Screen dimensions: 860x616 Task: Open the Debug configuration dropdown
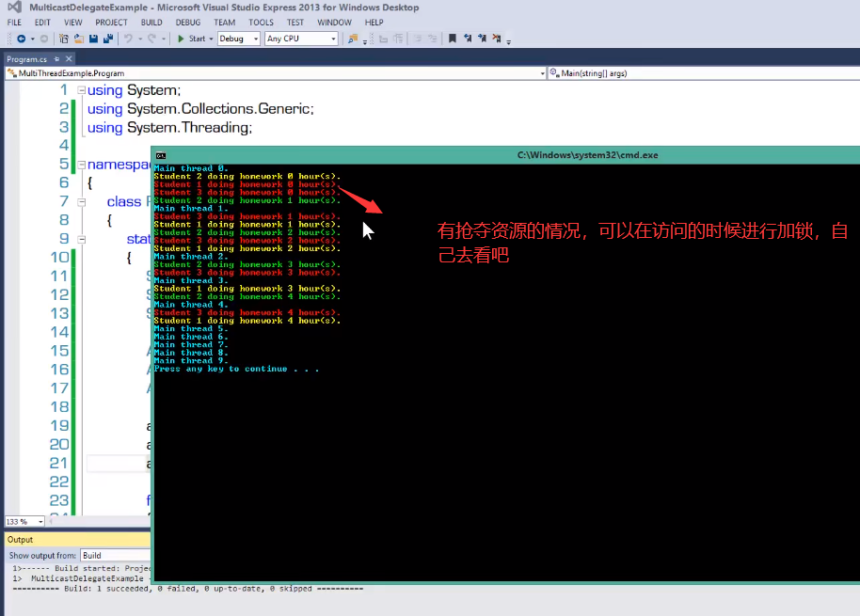239,39
